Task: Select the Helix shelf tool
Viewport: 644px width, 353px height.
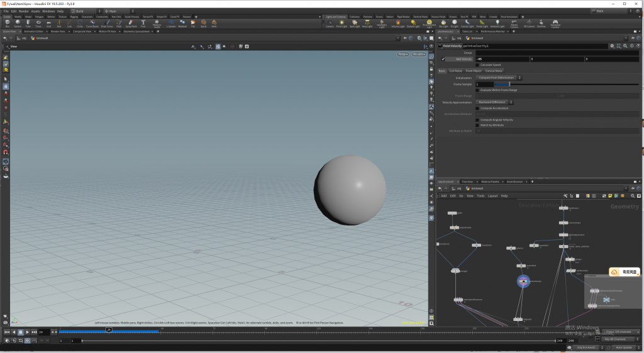Action: (214, 23)
